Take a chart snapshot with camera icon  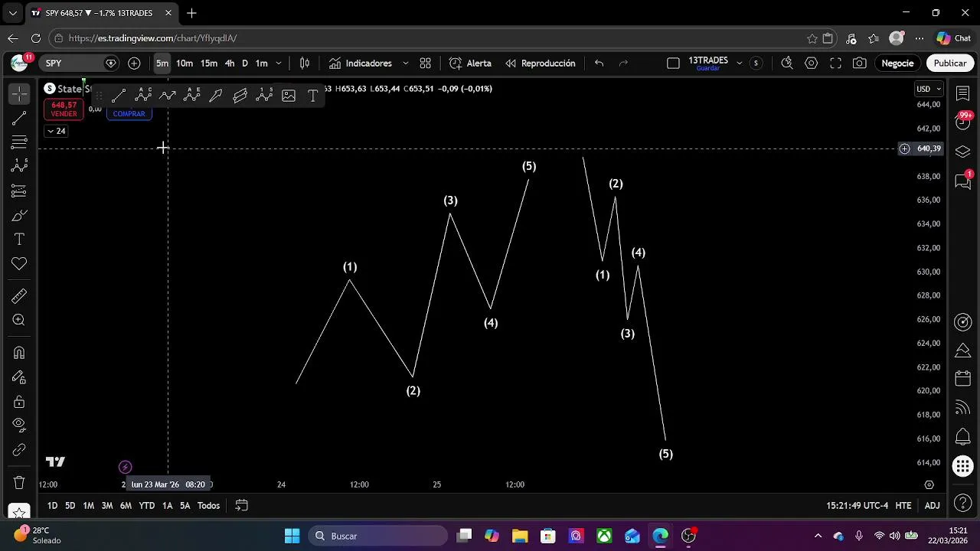click(x=860, y=64)
